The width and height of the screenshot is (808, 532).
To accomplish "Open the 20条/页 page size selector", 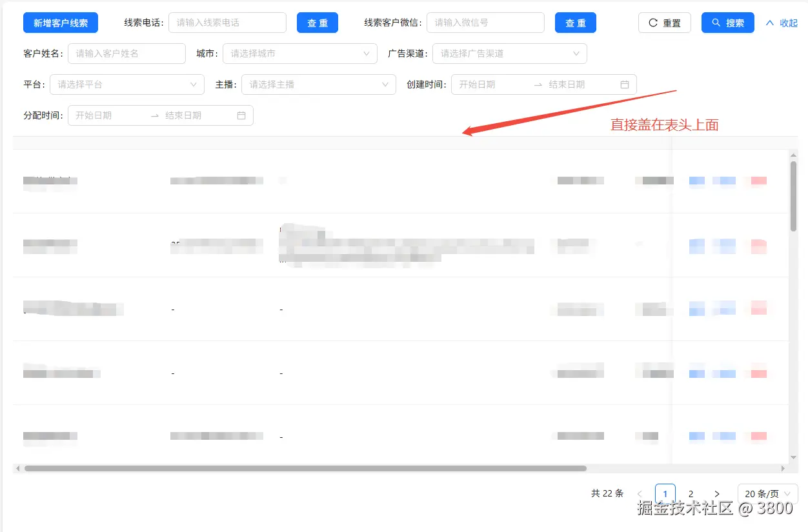I will click(x=767, y=493).
